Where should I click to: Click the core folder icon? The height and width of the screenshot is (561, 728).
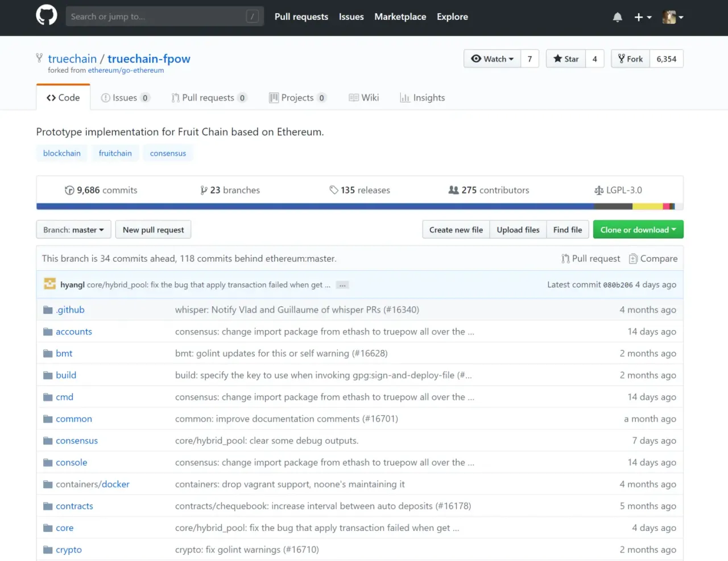pos(48,528)
